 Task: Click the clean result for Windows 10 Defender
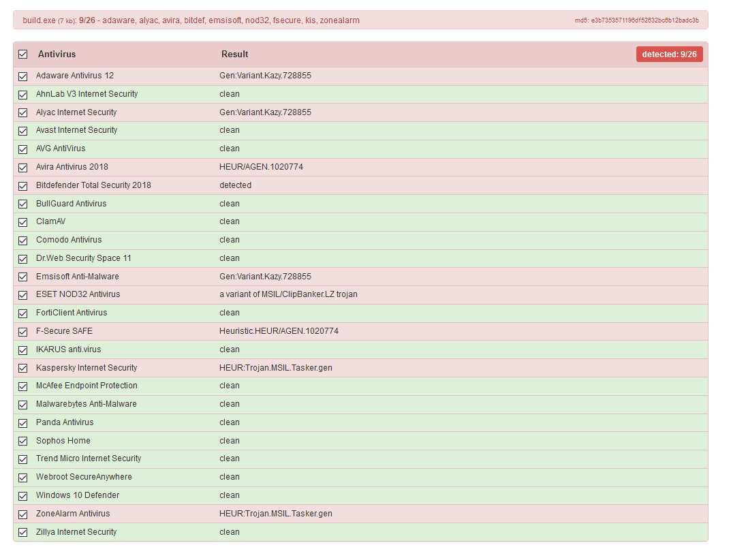coord(230,495)
